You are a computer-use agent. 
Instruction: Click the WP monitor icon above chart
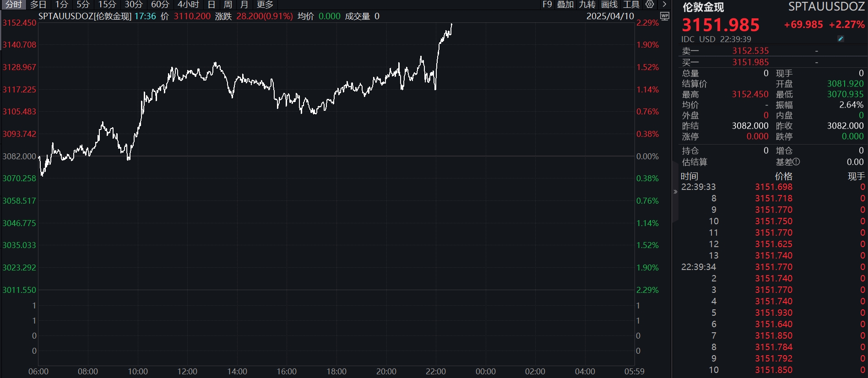click(665, 16)
